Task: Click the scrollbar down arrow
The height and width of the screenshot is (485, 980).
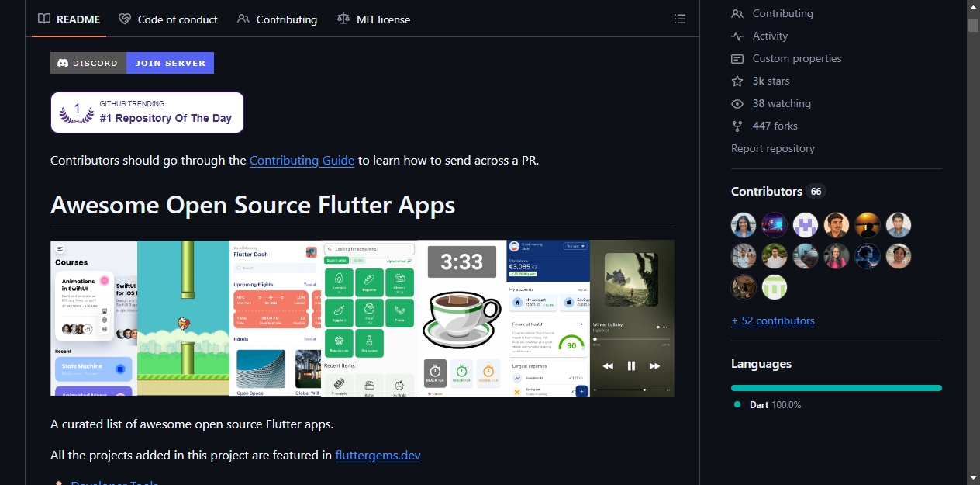Action: (973, 478)
